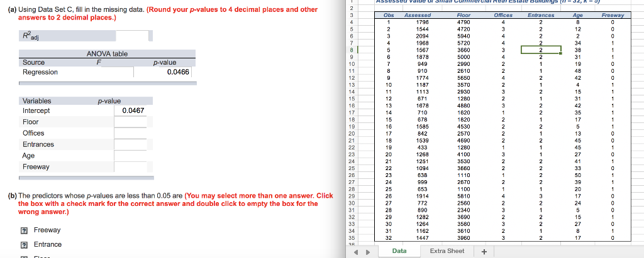Switch to the Data sheet tab
The height and width of the screenshot is (258, 644).
(x=399, y=250)
